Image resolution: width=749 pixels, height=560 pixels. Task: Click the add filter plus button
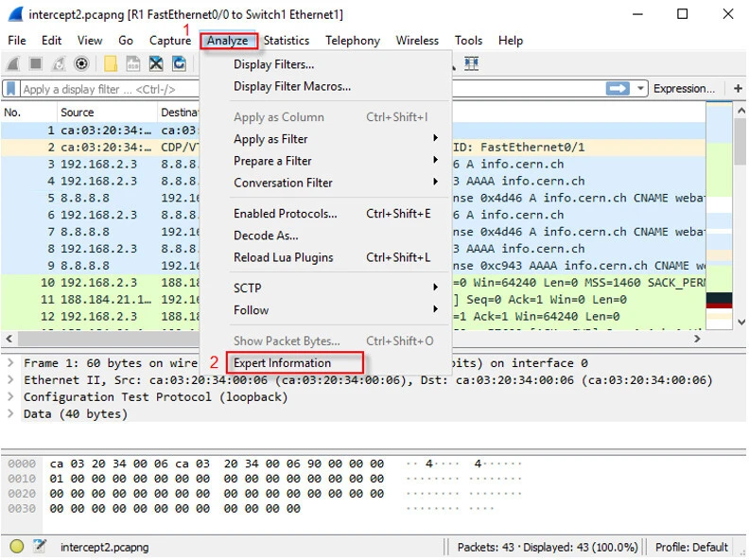(x=738, y=89)
